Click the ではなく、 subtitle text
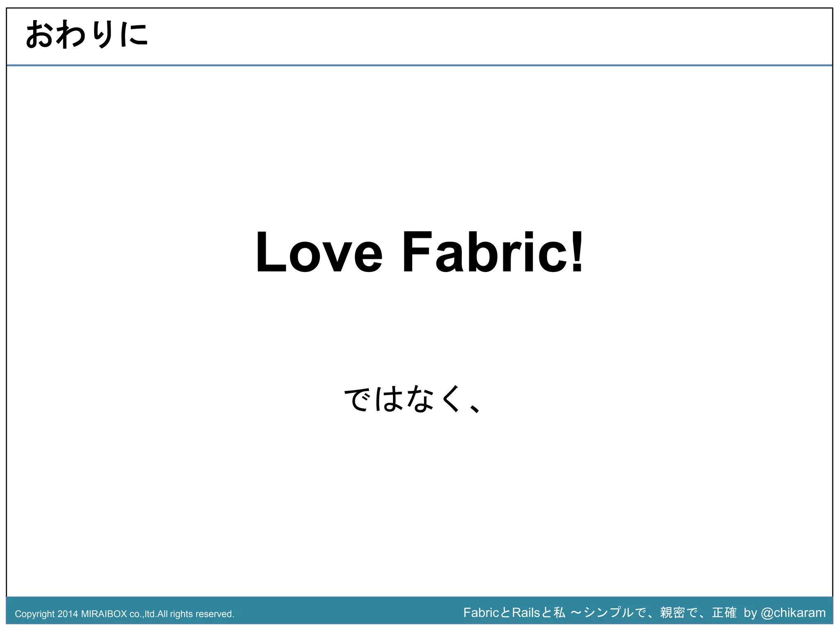 click(x=412, y=399)
